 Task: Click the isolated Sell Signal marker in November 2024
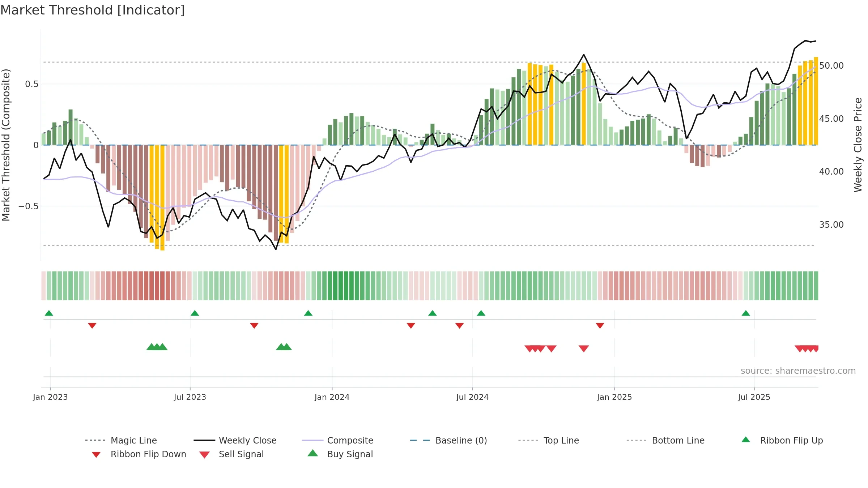point(584,348)
